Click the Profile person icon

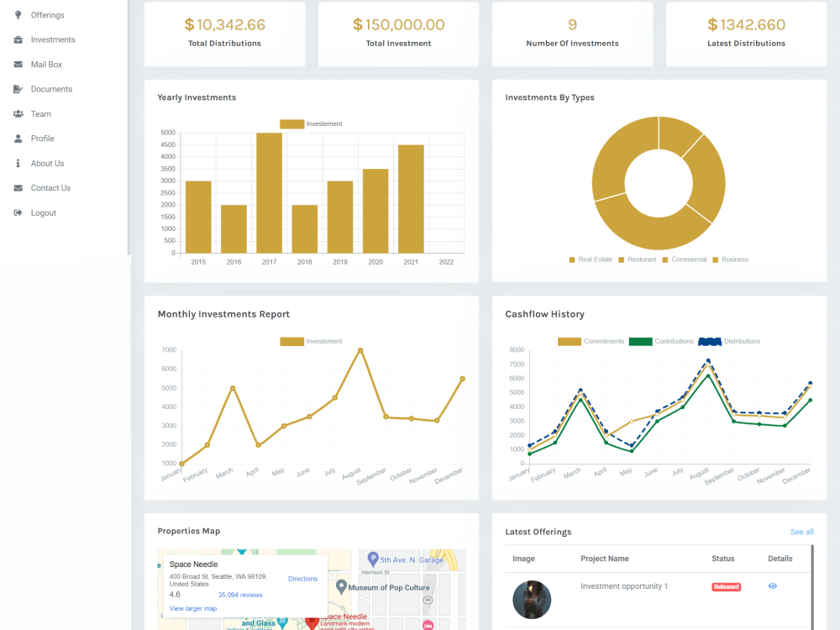18,139
